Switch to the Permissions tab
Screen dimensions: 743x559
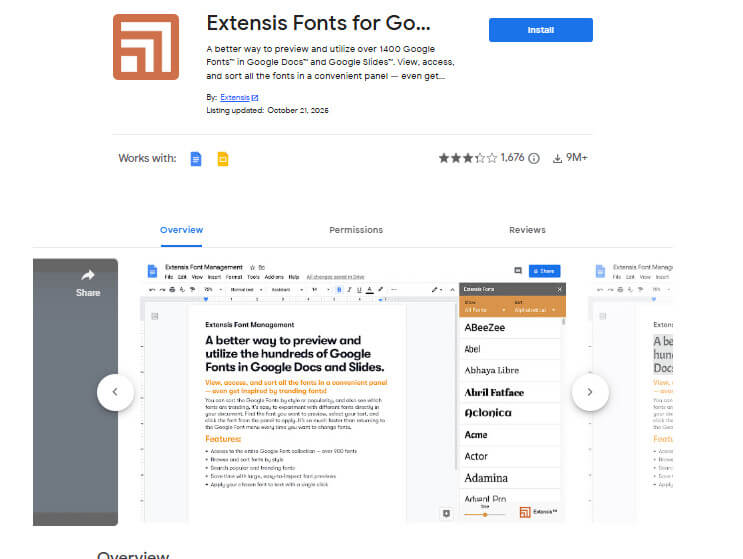[x=356, y=230]
